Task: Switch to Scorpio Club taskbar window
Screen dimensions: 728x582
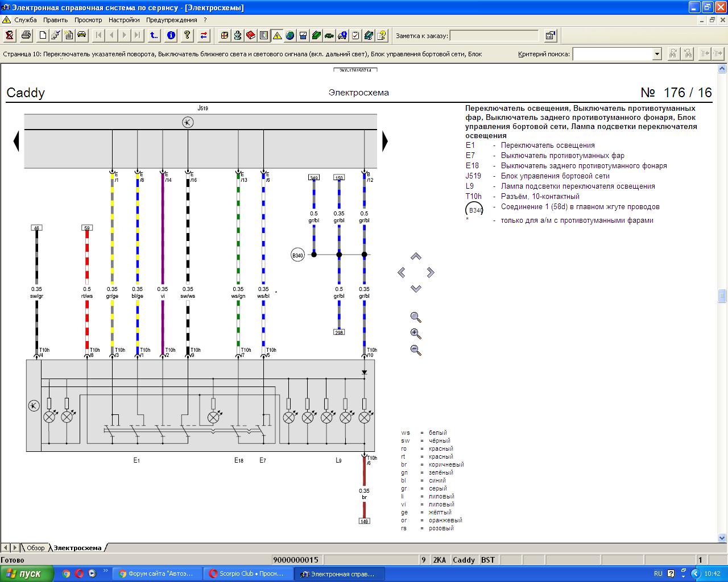Action: [x=249, y=573]
